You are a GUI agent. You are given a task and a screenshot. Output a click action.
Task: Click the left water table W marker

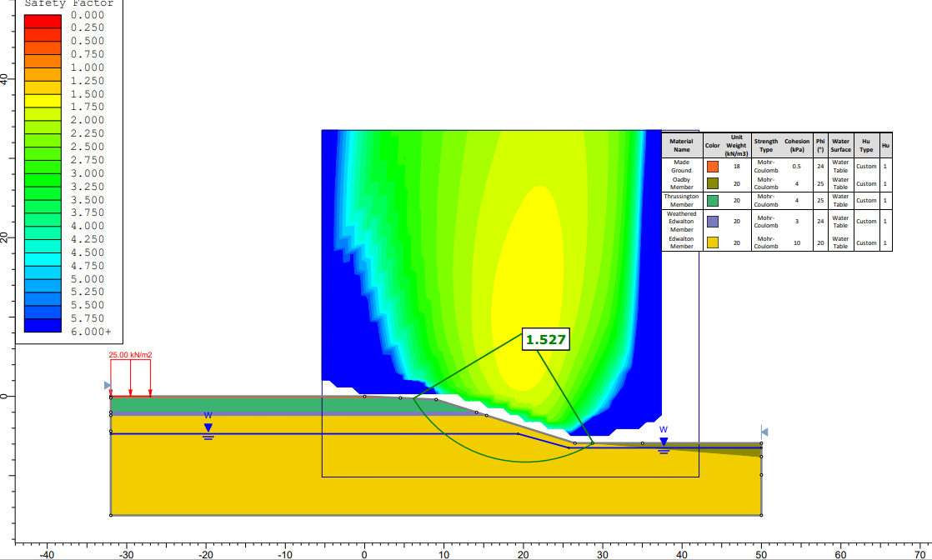[x=208, y=426]
